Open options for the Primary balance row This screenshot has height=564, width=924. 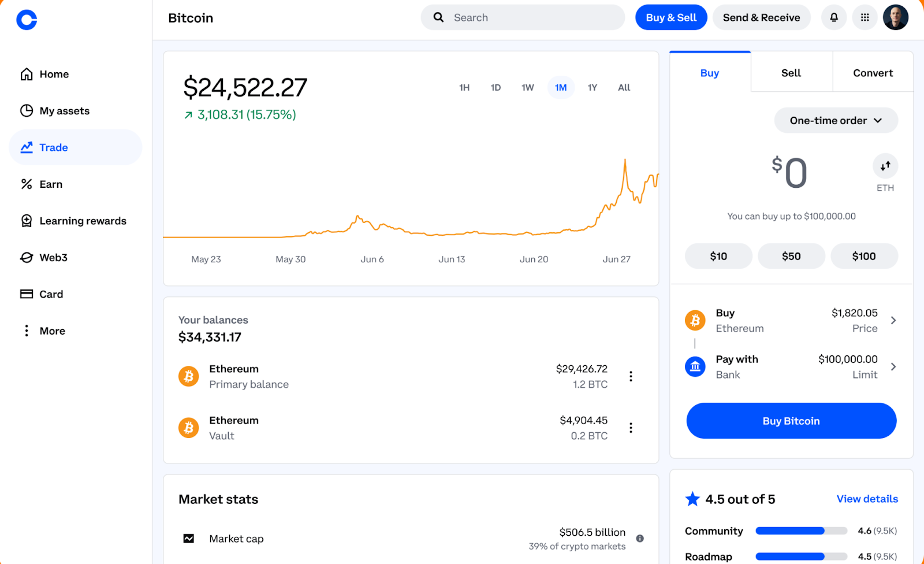(x=631, y=376)
